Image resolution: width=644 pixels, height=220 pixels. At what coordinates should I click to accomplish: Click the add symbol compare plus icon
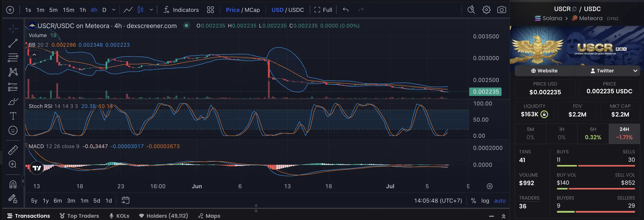10,10
